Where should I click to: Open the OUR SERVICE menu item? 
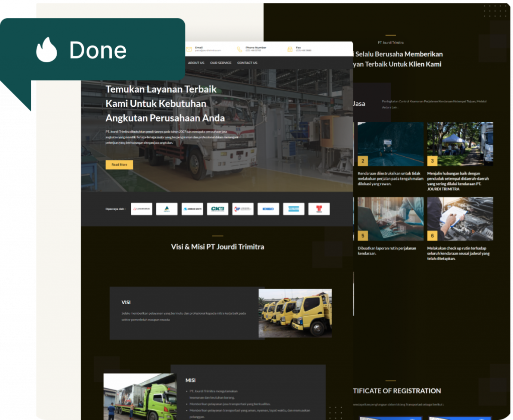tap(220, 63)
